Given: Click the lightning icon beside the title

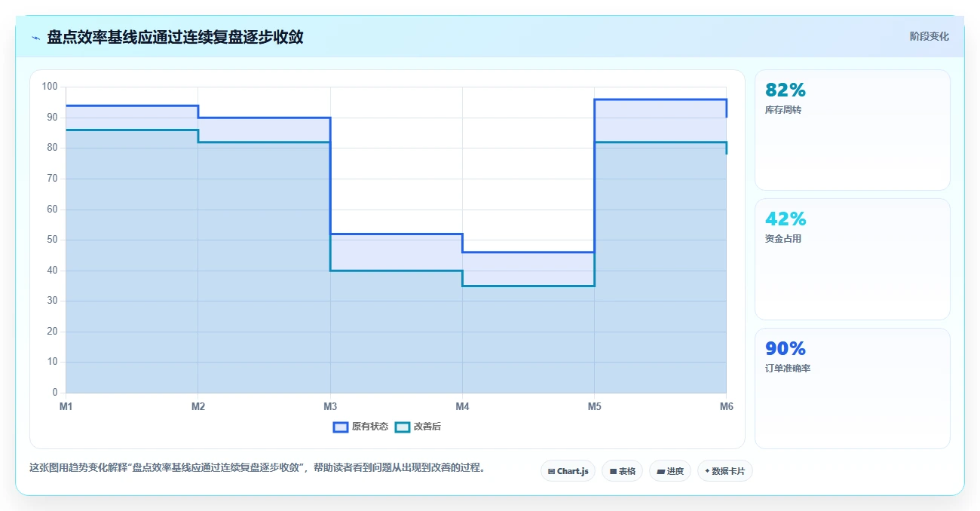Looking at the screenshot, I should click(x=35, y=37).
